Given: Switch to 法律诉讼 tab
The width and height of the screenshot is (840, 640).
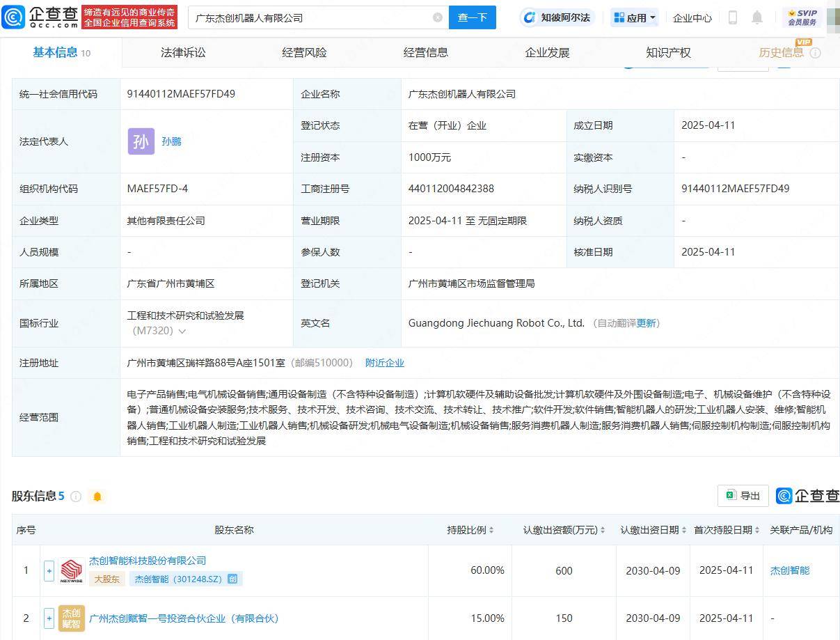Looking at the screenshot, I should pyautogui.click(x=183, y=53).
